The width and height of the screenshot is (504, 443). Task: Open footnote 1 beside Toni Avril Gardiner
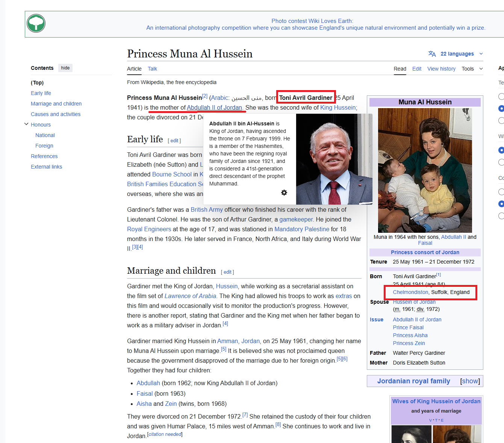[x=439, y=275]
